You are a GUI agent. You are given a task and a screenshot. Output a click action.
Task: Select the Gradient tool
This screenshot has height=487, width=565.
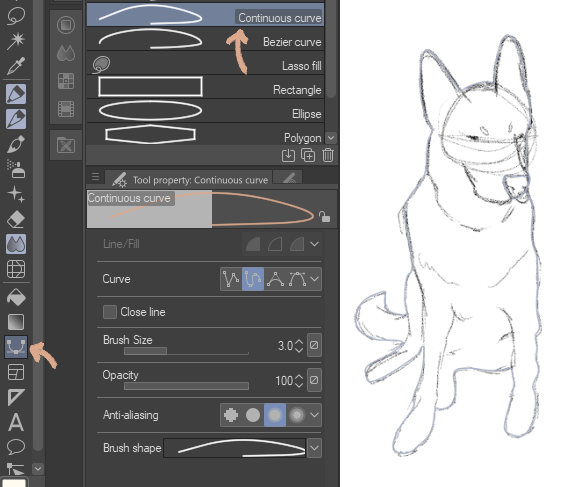point(16,322)
